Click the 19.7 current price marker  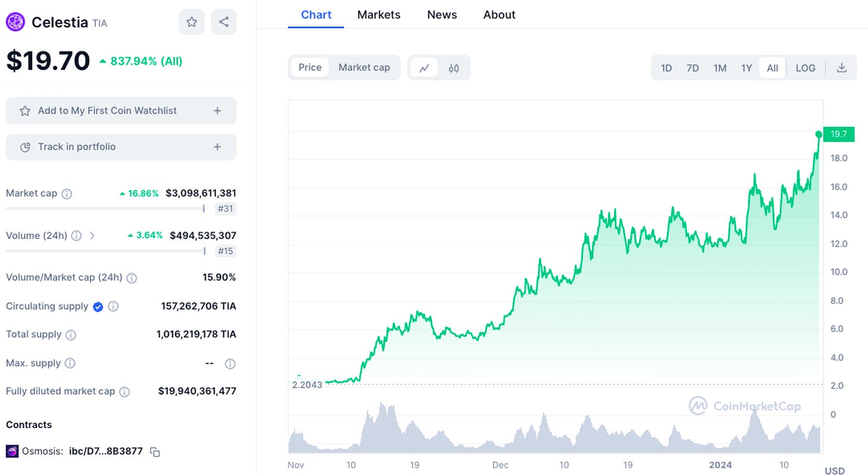click(839, 134)
